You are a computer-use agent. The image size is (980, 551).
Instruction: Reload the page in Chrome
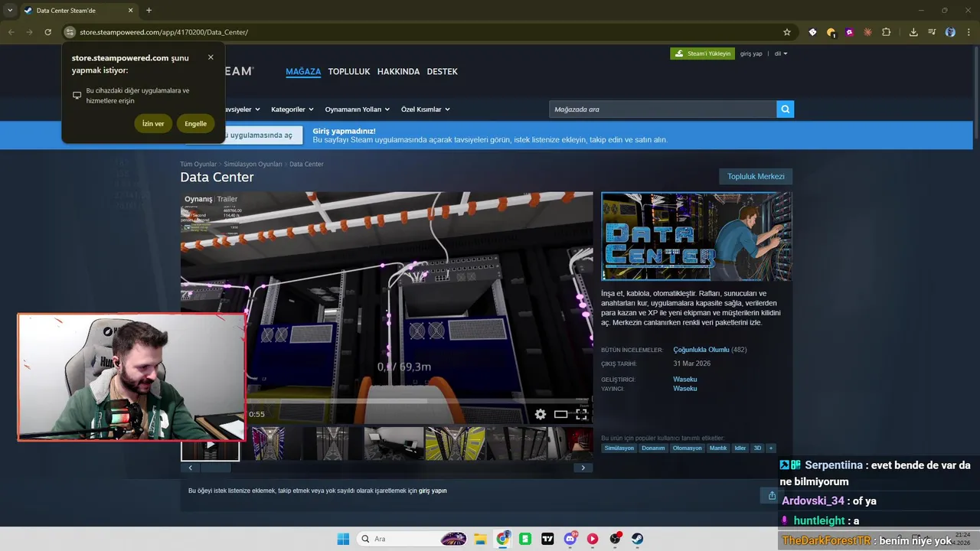tap(47, 32)
